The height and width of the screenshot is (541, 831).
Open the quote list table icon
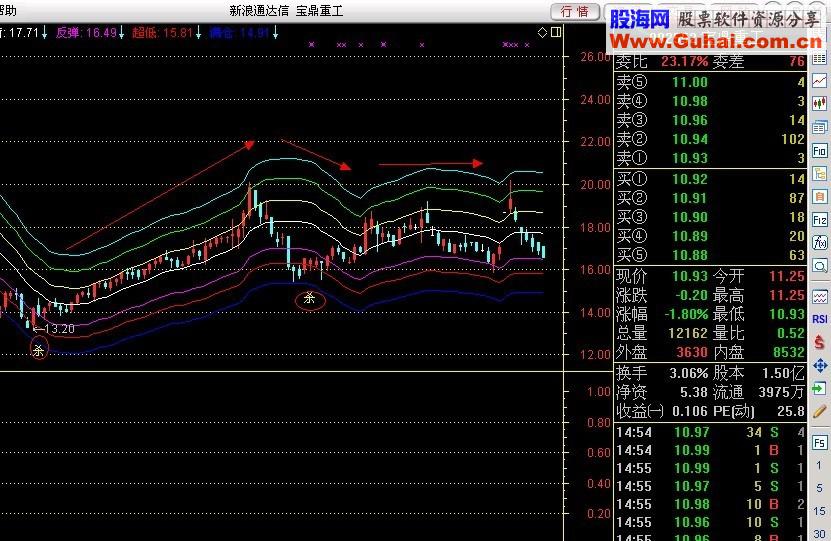(x=819, y=58)
